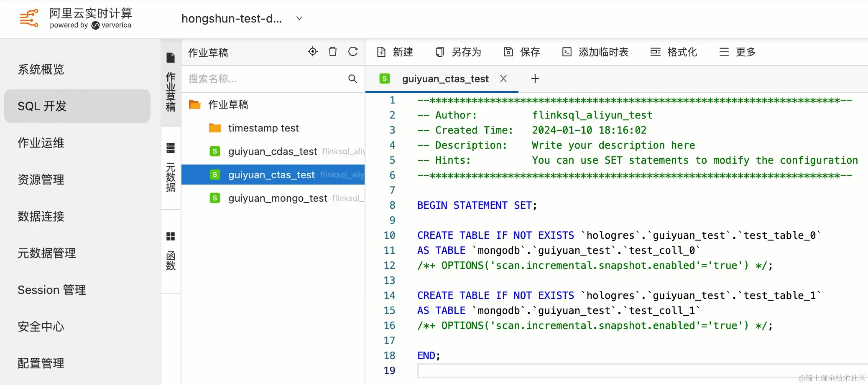Open 资源管理 in sidebar

tap(41, 180)
